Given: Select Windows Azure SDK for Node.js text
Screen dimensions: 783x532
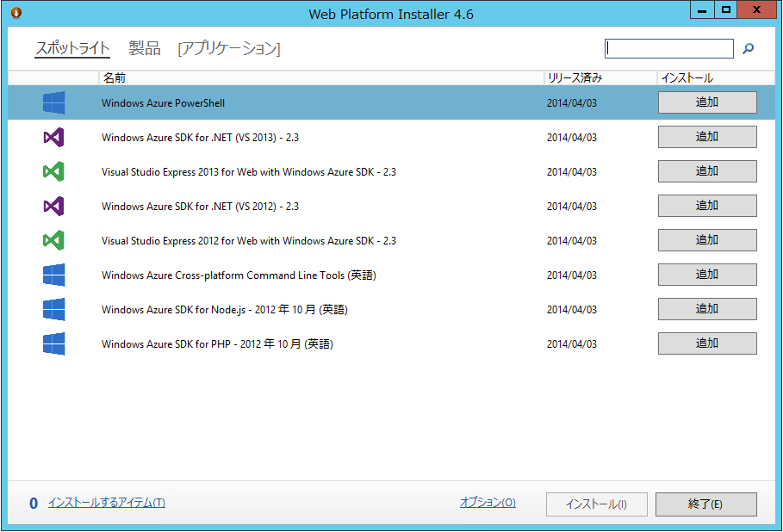Looking at the screenshot, I should tap(225, 309).
